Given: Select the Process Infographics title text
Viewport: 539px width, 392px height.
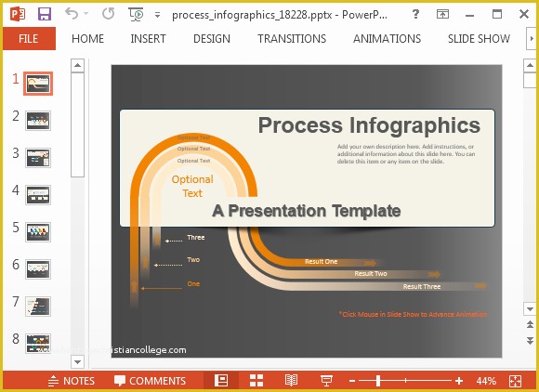Looking at the screenshot, I should (x=369, y=125).
